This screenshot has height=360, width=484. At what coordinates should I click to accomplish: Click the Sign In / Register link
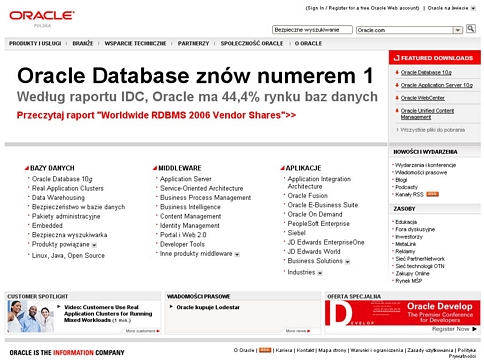point(362,8)
